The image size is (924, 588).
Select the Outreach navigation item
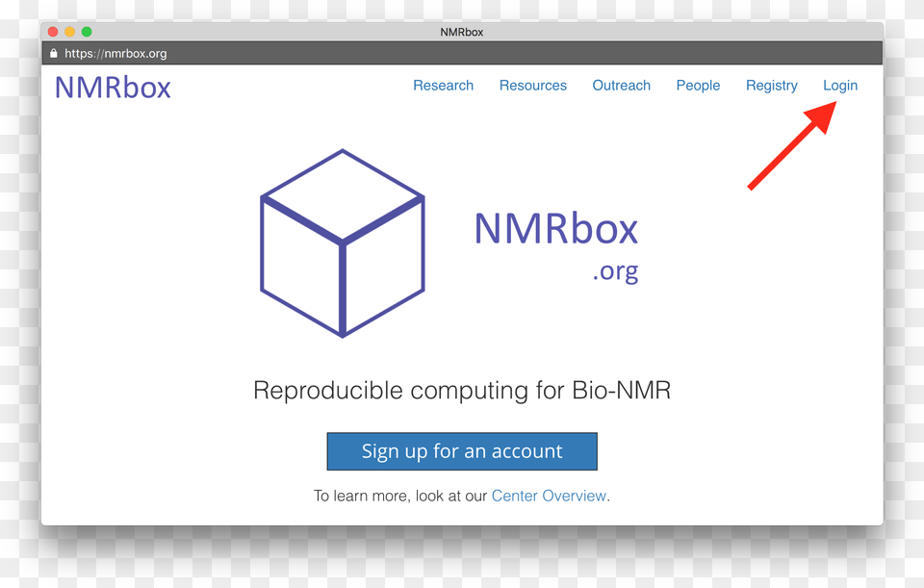coord(621,86)
